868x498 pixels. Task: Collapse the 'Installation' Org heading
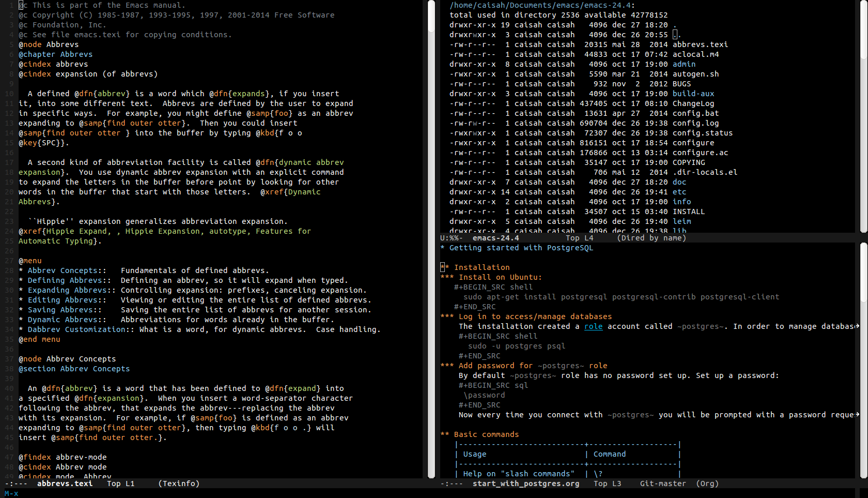tap(475, 267)
